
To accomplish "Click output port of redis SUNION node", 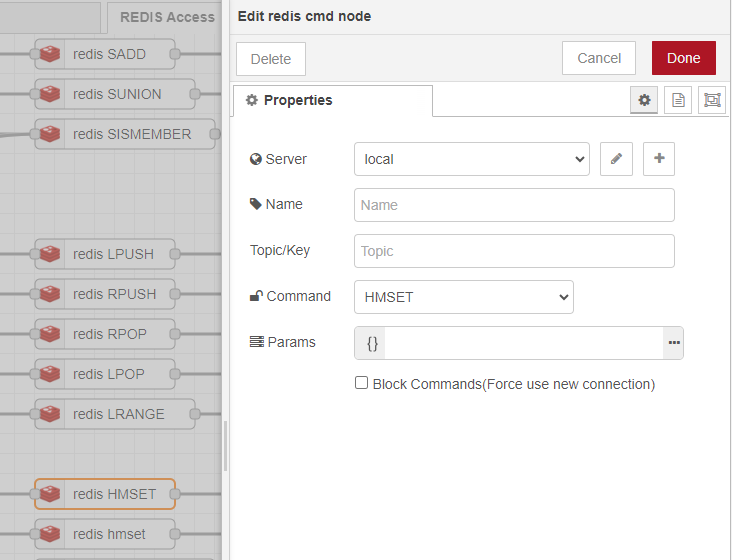I will pos(195,94).
